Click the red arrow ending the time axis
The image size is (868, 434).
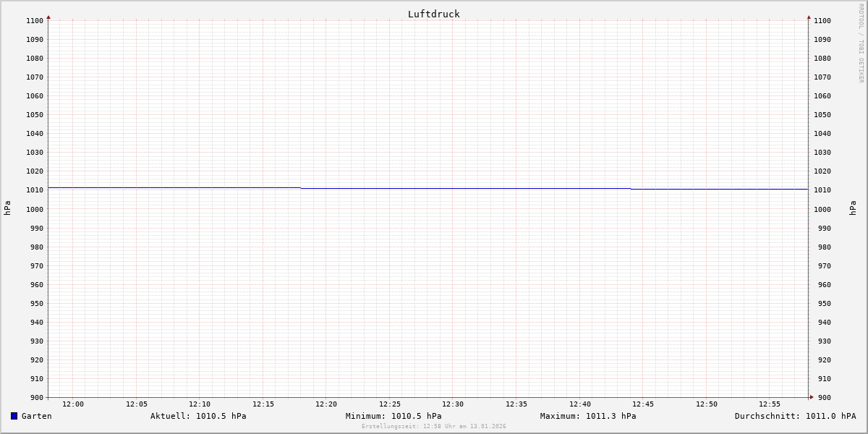pyautogui.click(x=812, y=397)
